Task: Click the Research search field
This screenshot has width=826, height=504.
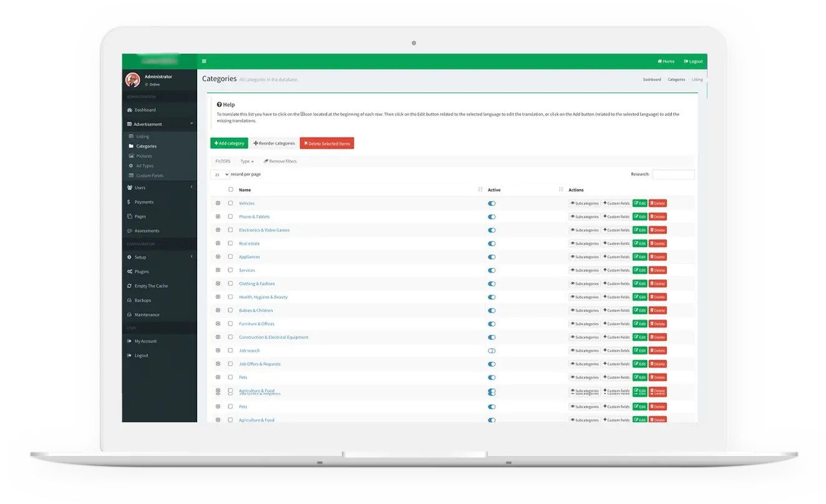Action: (x=673, y=175)
